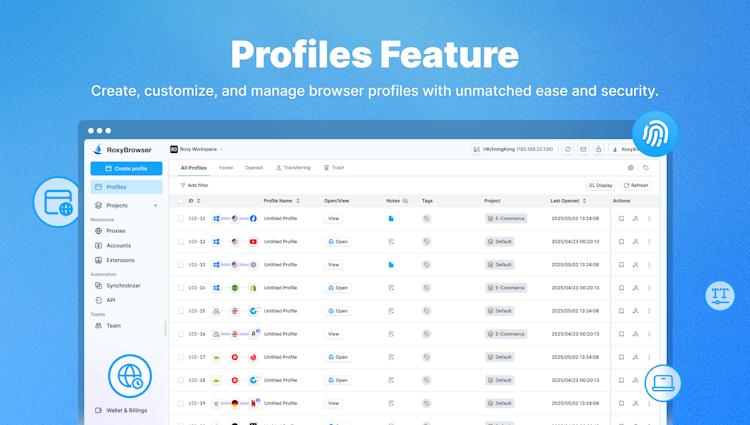This screenshot has height=425, width=750.
Task: Click Open for profile UID-12
Action: 338,241
